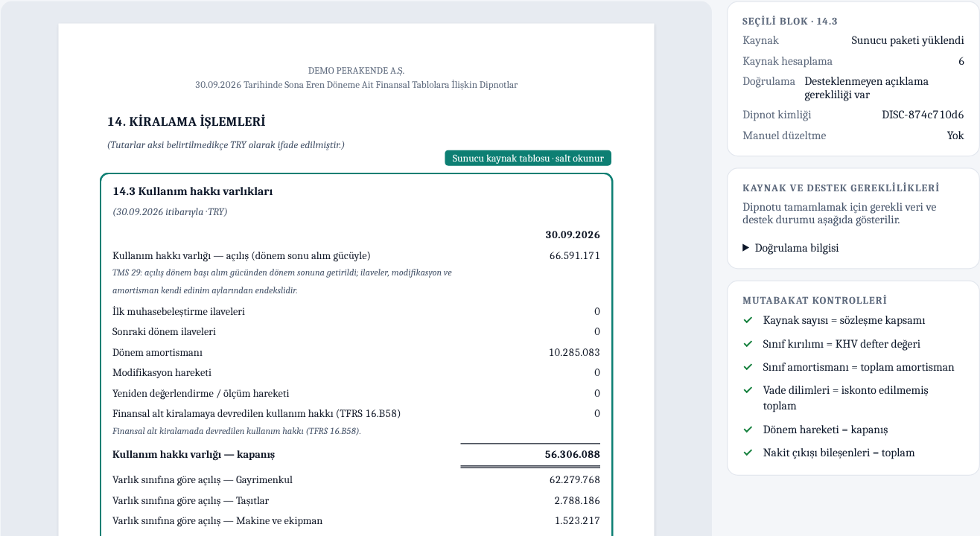This screenshot has height=536, width=980.
Task: Click the Dipnot kimliği value DISC-874c710d6
Action: 923,115
